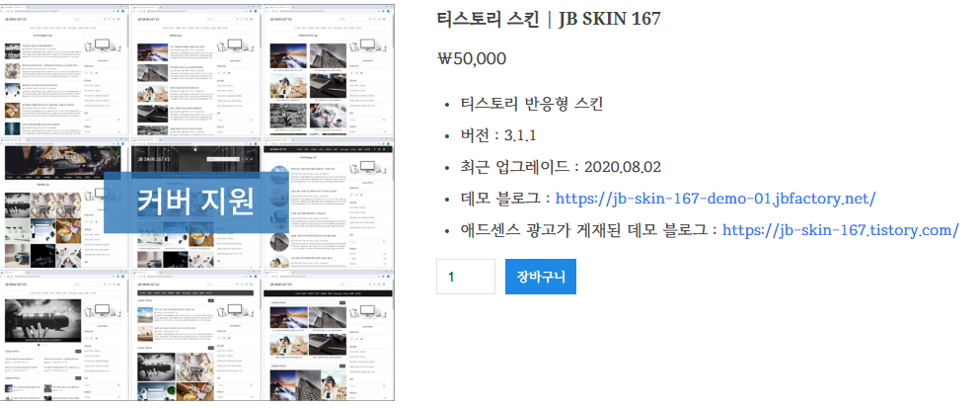Image resolution: width=980 pixels, height=408 pixels.
Task: Click the 티스토리 스킨 | JB SKIN 167 title
Action: (548, 19)
